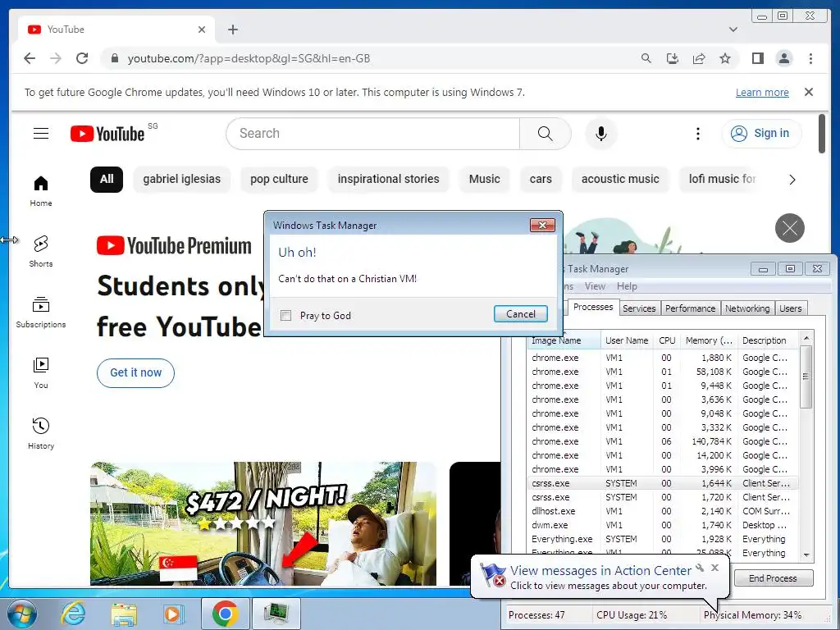
Task: Select the gabriel iglesias chip
Action: (181, 179)
